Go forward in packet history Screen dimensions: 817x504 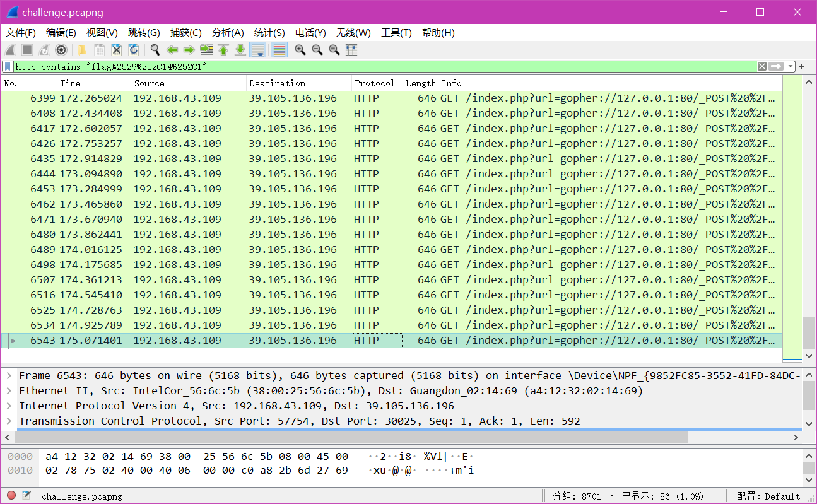(x=189, y=50)
